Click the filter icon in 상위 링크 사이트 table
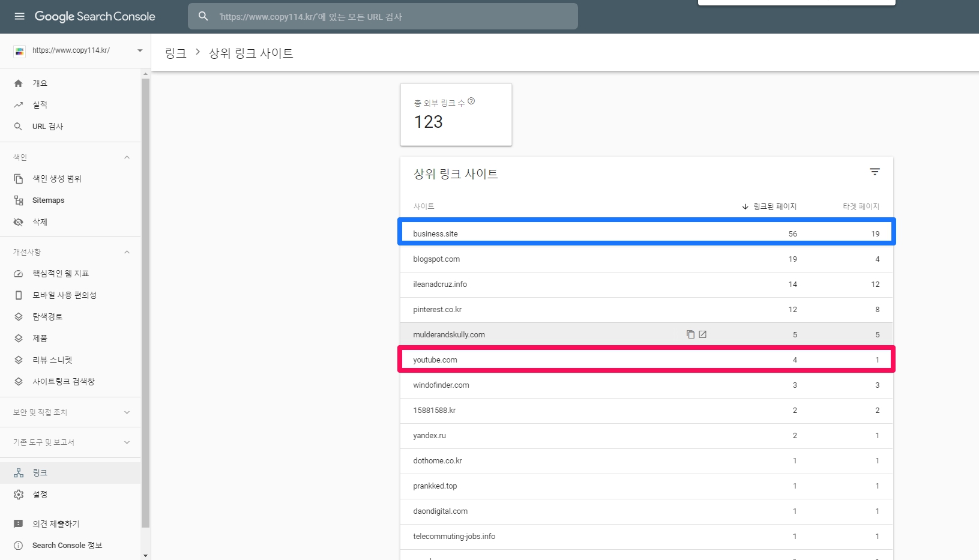Viewport: 979px width, 560px height. [x=875, y=172]
